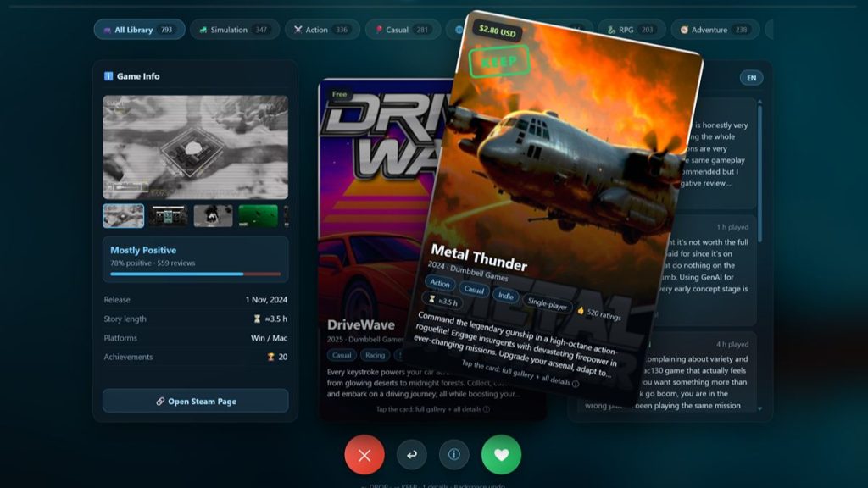This screenshot has width=868, height=488.
Task: Click the thumbs-up 520 ratings label
Action: pyautogui.click(x=599, y=313)
